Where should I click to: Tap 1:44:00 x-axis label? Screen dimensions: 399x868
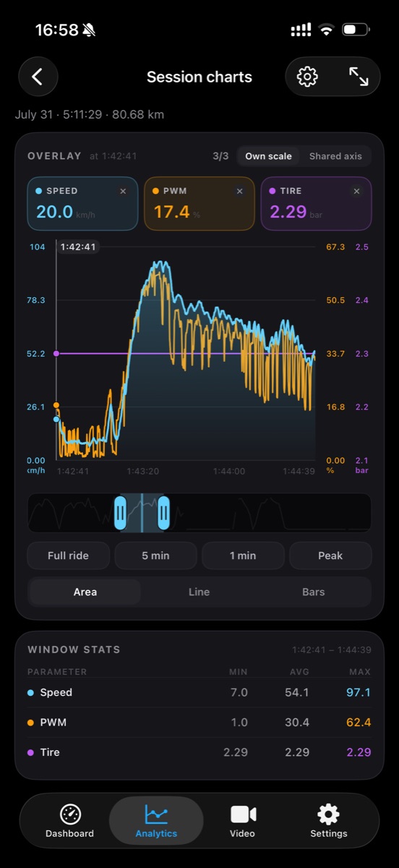(229, 471)
